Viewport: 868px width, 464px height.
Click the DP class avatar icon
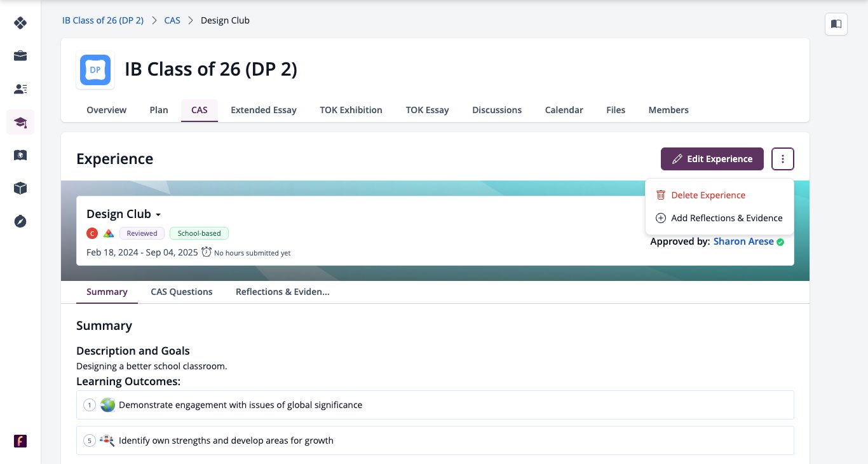(95, 70)
